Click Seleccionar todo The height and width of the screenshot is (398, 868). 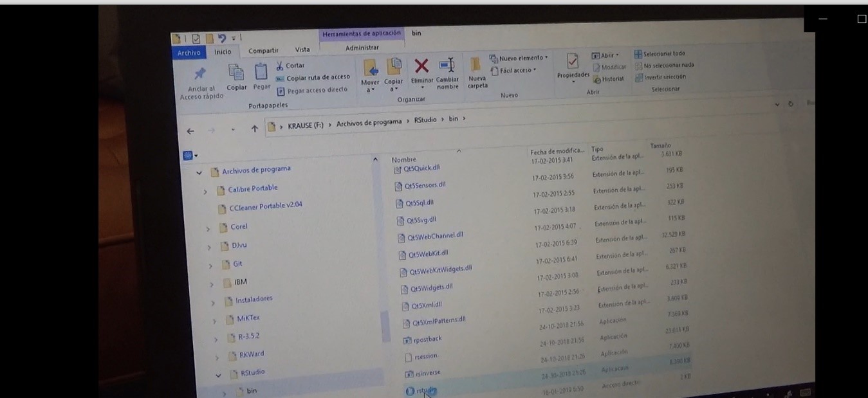coord(660,54)
